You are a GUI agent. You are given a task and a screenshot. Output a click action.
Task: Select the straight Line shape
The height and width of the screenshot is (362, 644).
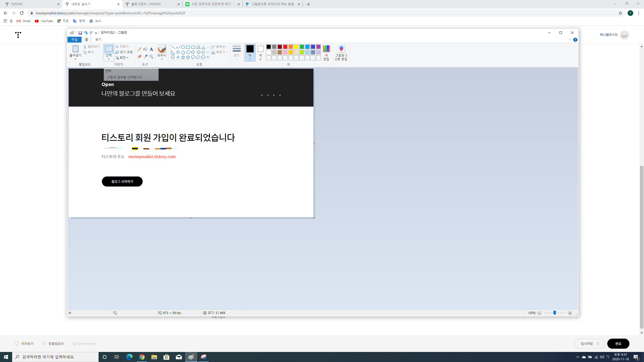coord(173,47)
